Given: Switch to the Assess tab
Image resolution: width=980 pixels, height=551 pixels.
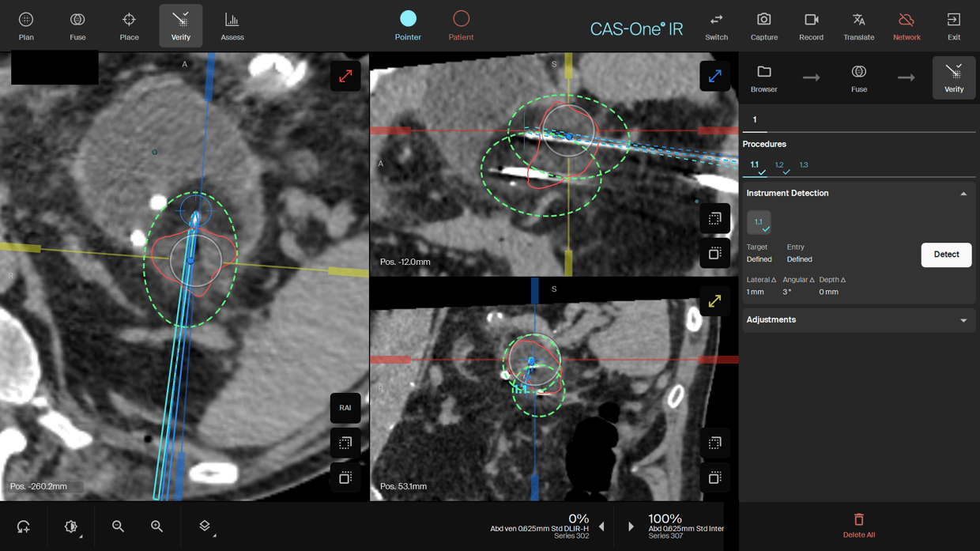Looking at the screenshot, I should coord(232,26).
